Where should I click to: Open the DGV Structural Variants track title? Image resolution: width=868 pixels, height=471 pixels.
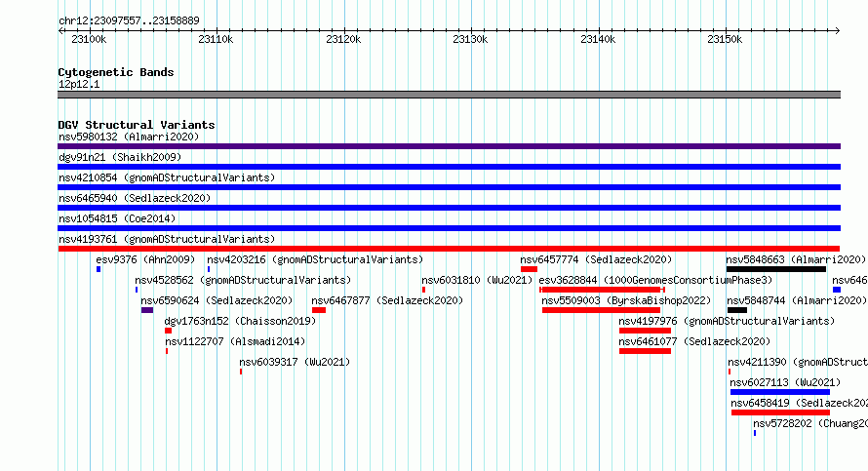(137, 125)
